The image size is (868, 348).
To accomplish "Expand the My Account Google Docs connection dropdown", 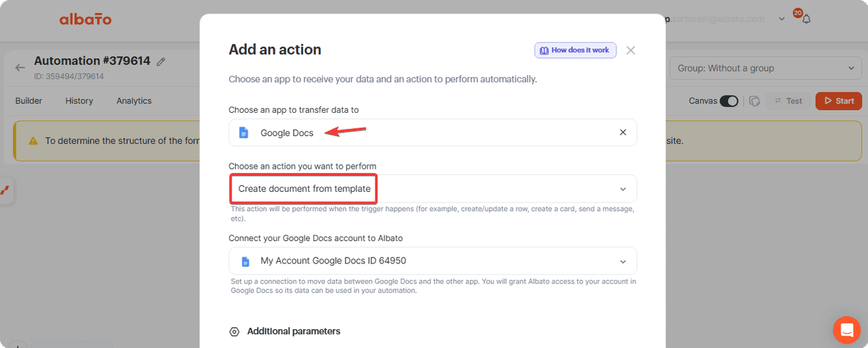I will pos(433,261).
